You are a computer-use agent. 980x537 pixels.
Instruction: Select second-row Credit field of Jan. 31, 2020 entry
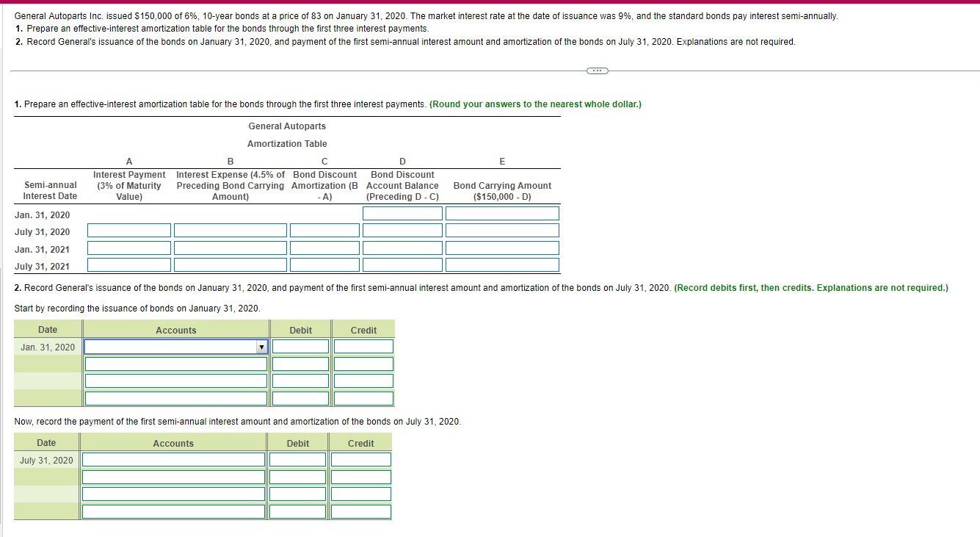point(363,364)
